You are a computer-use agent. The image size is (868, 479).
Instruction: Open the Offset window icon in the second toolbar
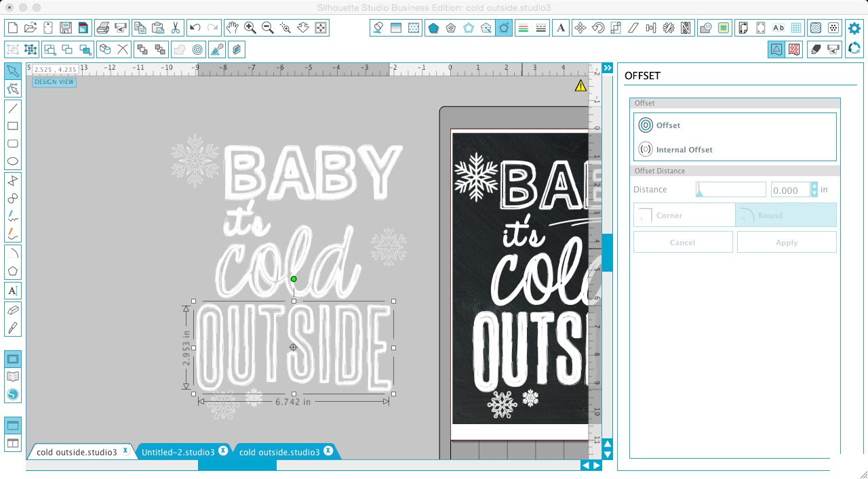pyautogui.click(x=198, y=49)
